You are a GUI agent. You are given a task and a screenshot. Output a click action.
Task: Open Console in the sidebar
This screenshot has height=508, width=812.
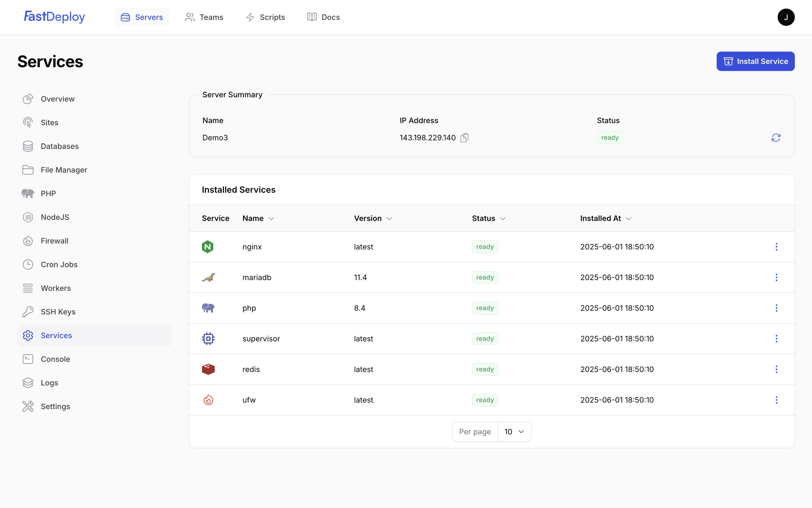point(94,359)
